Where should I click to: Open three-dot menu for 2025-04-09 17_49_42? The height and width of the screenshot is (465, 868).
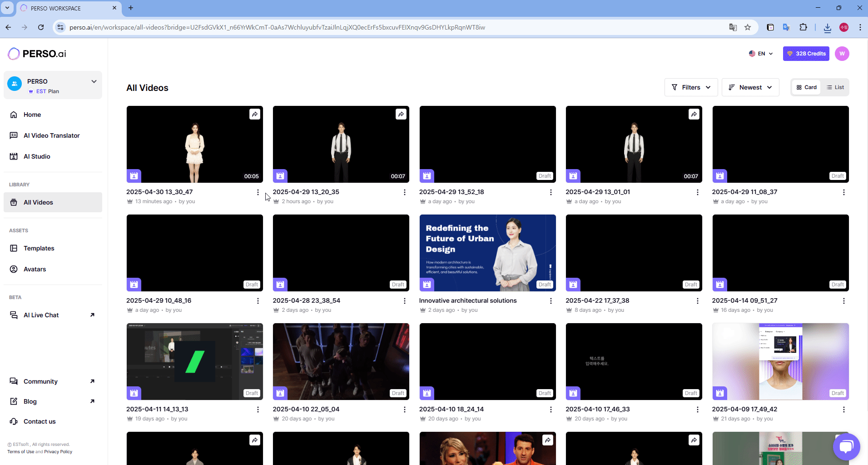[844, 410]
